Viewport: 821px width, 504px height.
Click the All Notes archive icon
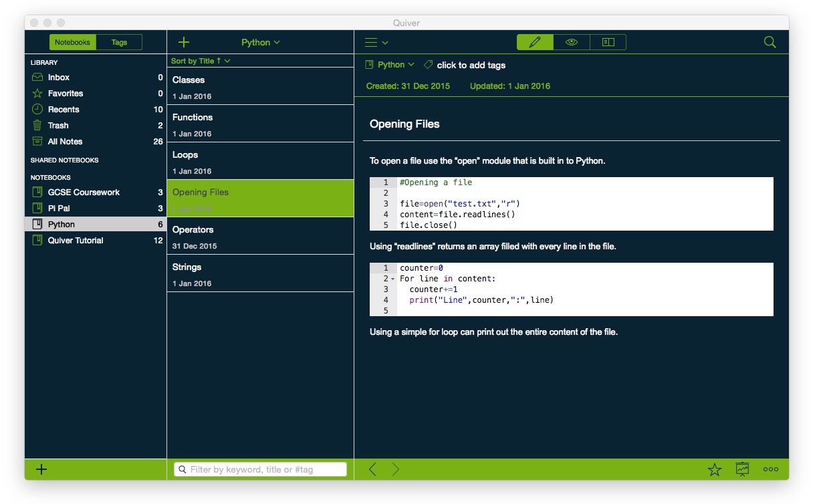37,142
